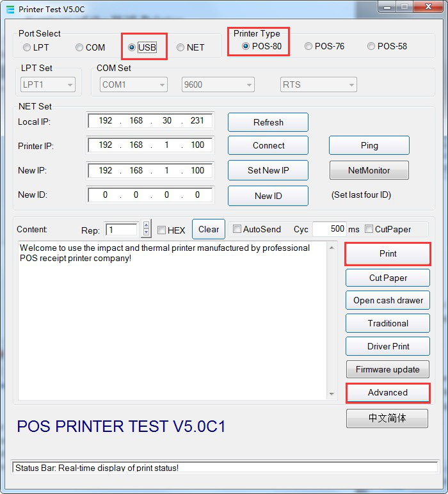Minimize the Printer Test window
Image resolution: width=448 pixels, height=494 pixels.
click(x=387, y=7)
